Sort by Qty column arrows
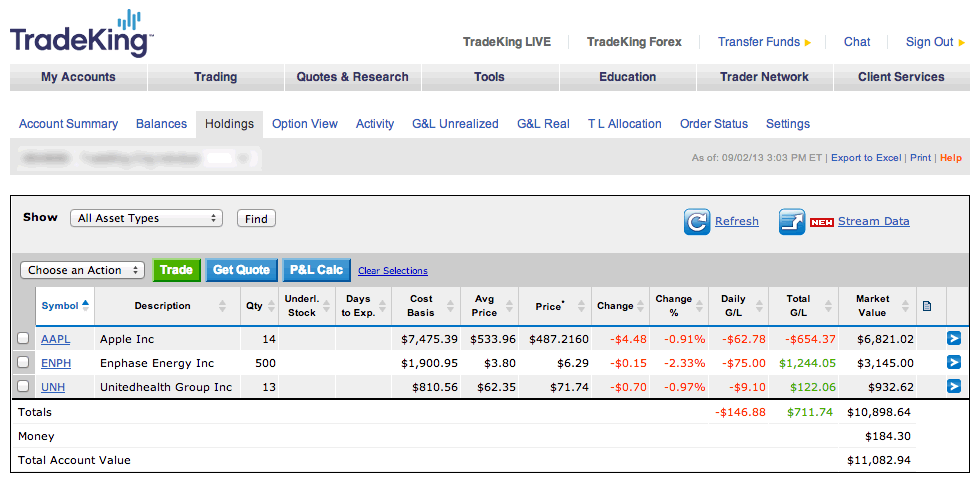980x482 pixels. [x=271, y=306]
